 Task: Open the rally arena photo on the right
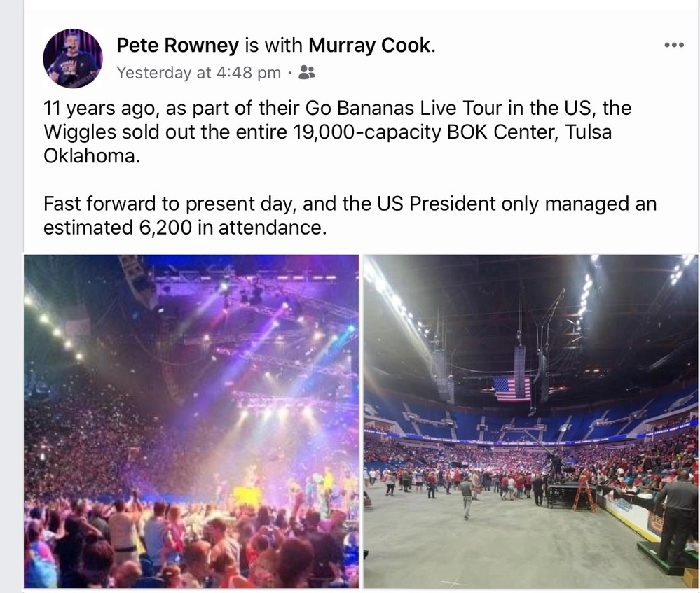530,420
